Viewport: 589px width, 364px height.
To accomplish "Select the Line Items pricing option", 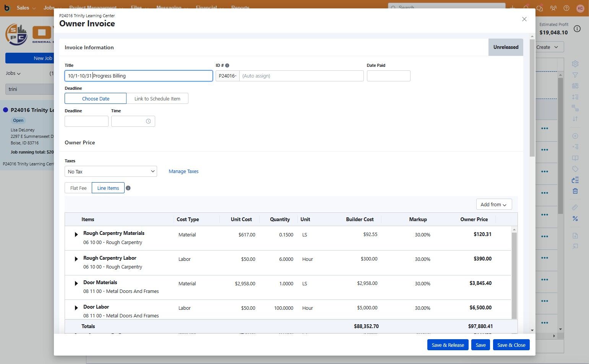I will point(108,188).
